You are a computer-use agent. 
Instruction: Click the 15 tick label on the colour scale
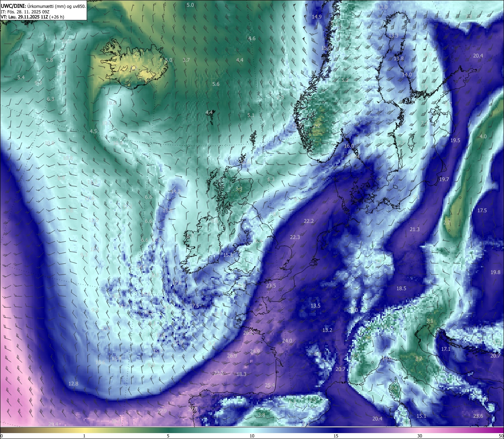pos(336,436)
